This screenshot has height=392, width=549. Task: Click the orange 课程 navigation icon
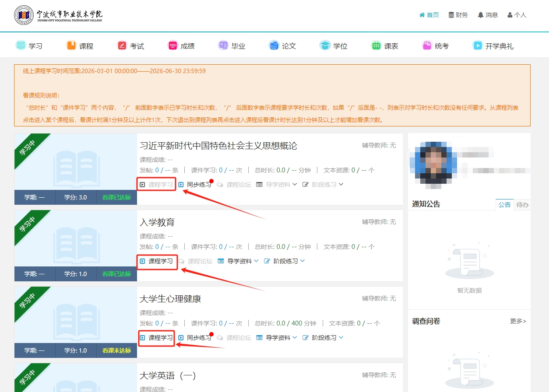tap(71, 45)
